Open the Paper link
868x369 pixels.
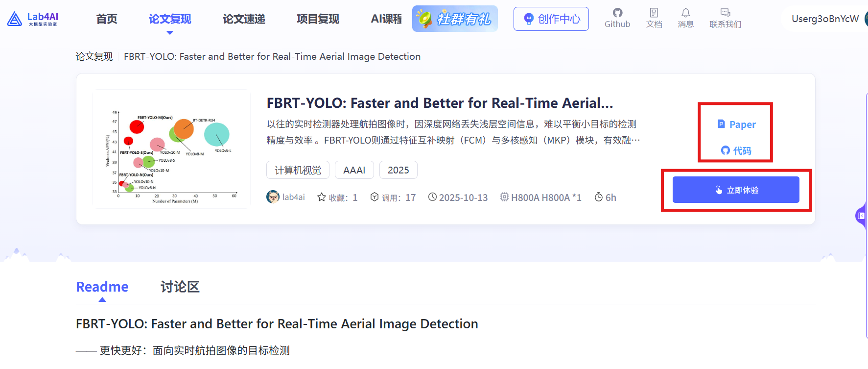click(736, 124)
